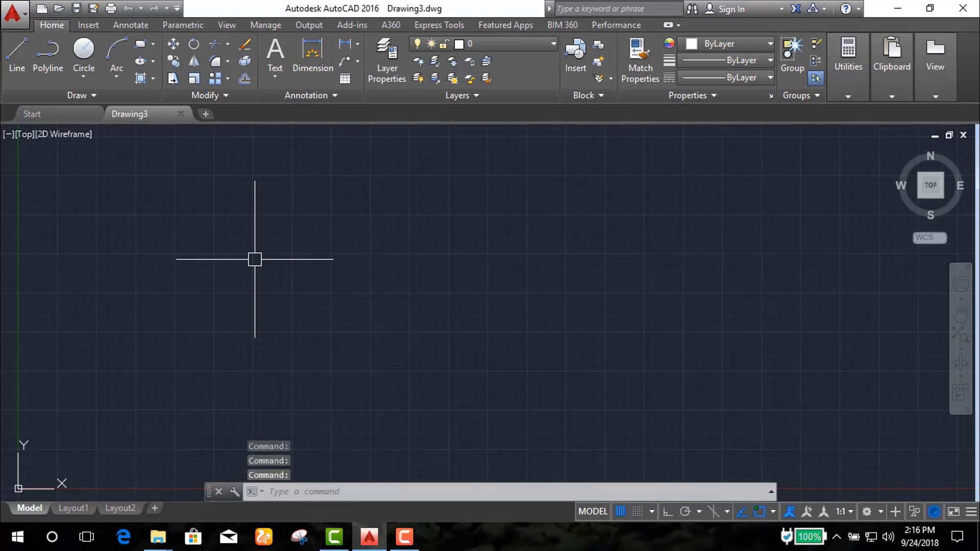Toggle ortho mode in status bar
The image size is (980, 551).
click(x=668, y=511)
